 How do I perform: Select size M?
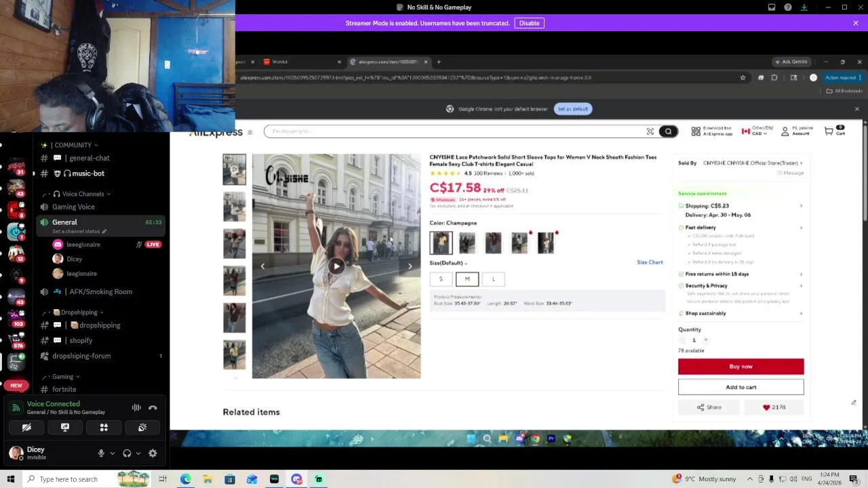tap(467, 279)
